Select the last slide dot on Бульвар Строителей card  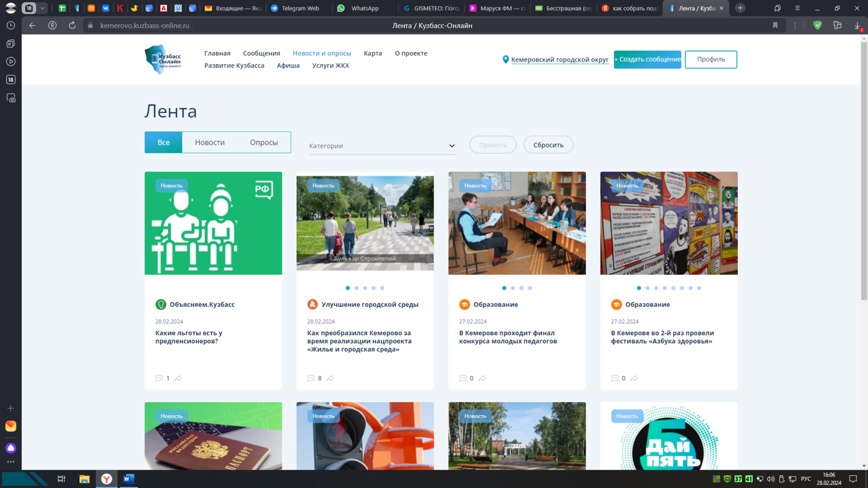click(x=382, y=288)
